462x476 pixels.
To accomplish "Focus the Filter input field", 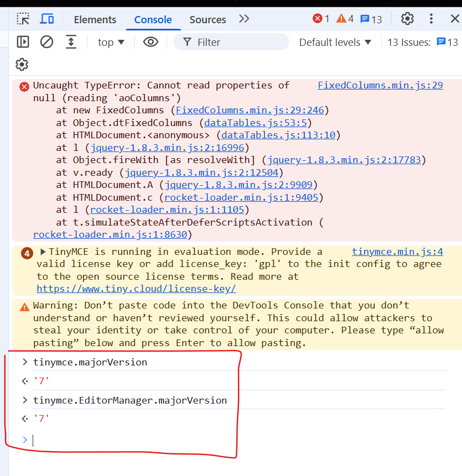I will coord(231,42).
